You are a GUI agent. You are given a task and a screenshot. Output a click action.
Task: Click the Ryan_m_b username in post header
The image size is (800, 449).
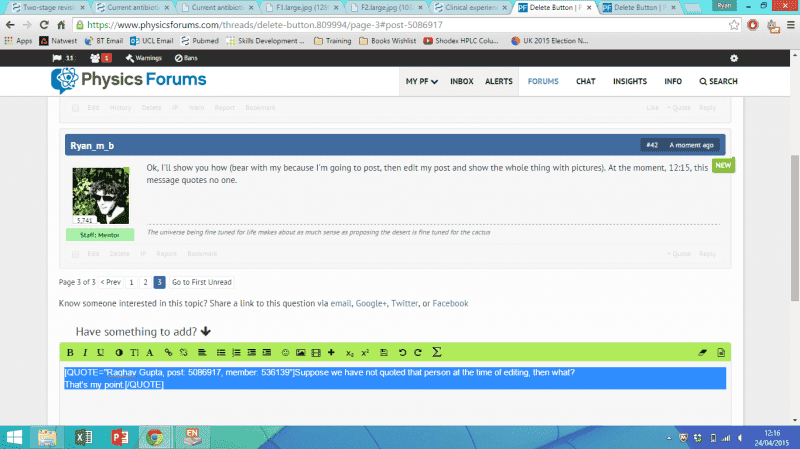coord(92,146)
